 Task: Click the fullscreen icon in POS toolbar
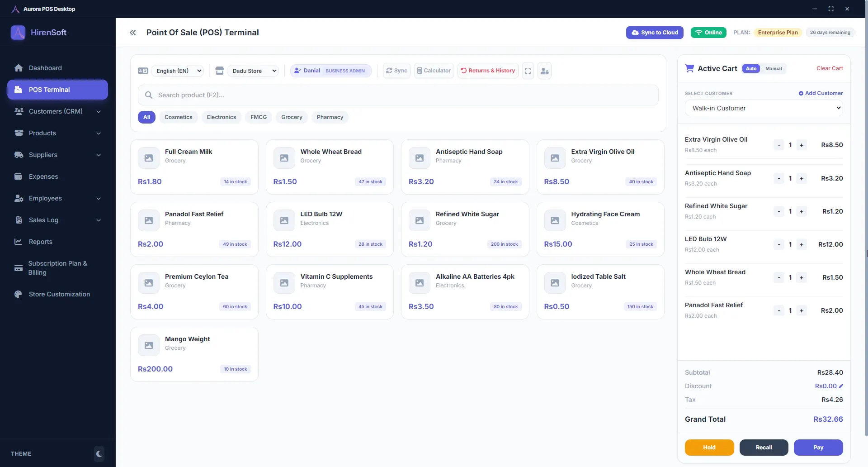tap(528, 71)
